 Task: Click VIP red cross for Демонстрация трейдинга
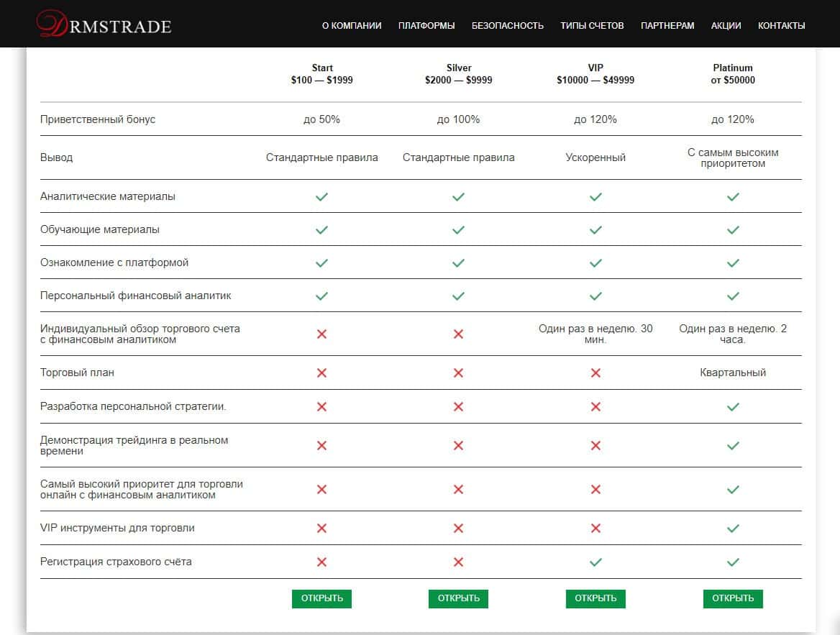click(595, 445)
